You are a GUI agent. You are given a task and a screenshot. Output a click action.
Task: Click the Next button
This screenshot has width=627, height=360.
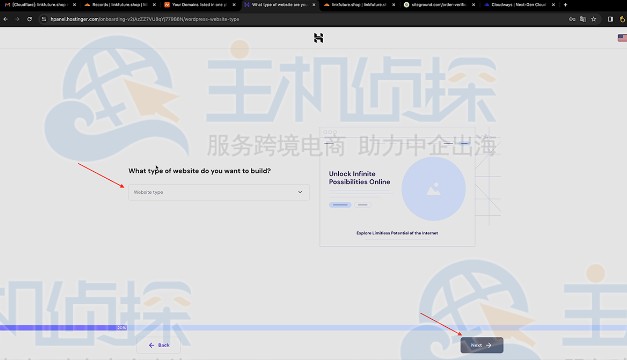tap(481, 345)
